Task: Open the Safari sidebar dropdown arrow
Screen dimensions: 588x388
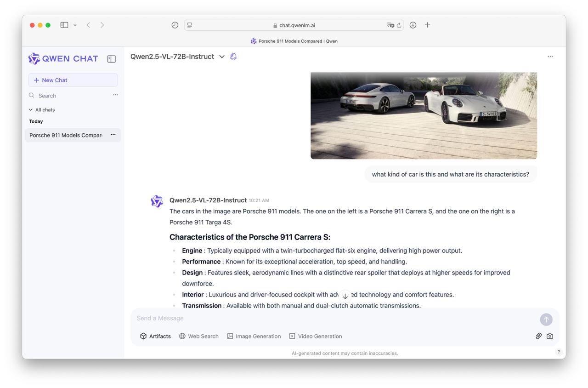Action: click(75, 25)
